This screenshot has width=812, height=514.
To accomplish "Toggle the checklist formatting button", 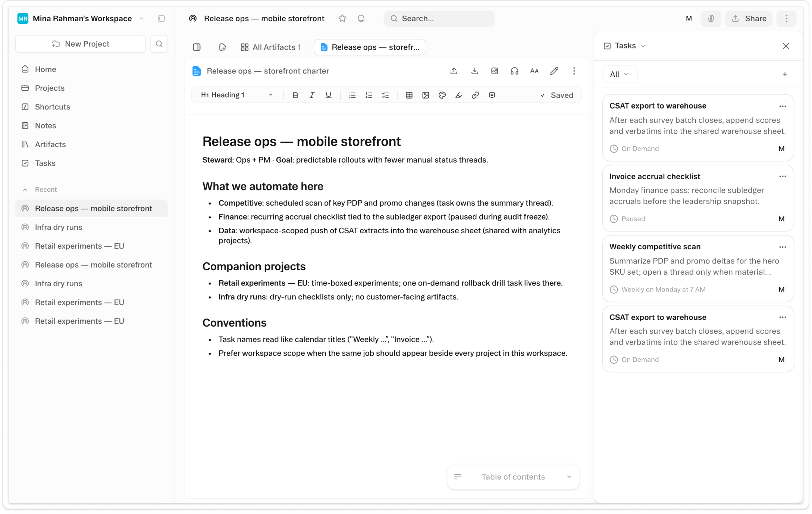I will coord(385,95).
